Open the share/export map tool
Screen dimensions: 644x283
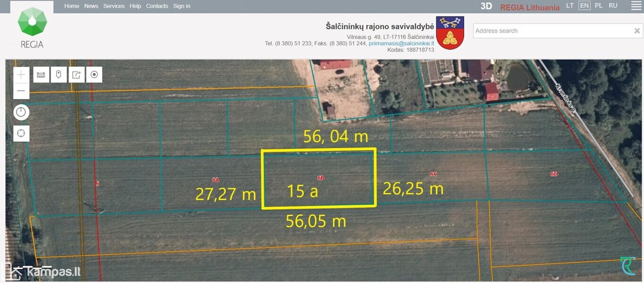point(77,74)
